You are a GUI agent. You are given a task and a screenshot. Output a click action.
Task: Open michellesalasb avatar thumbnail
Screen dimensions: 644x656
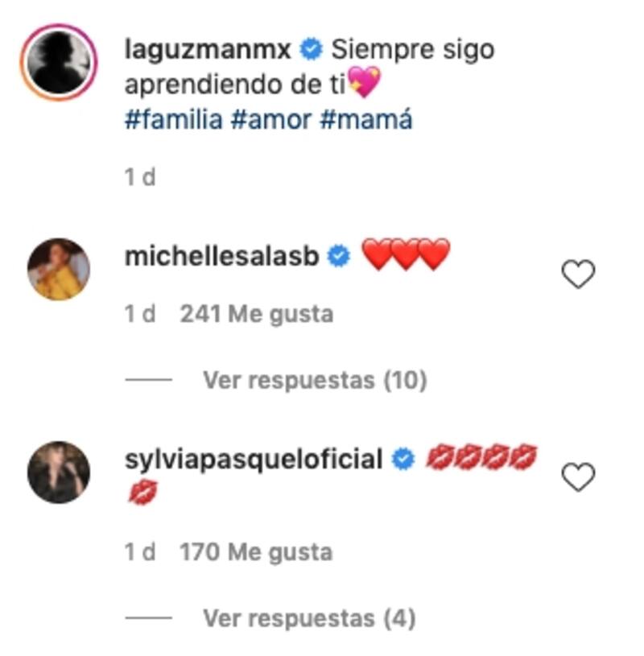click(59, 270)
